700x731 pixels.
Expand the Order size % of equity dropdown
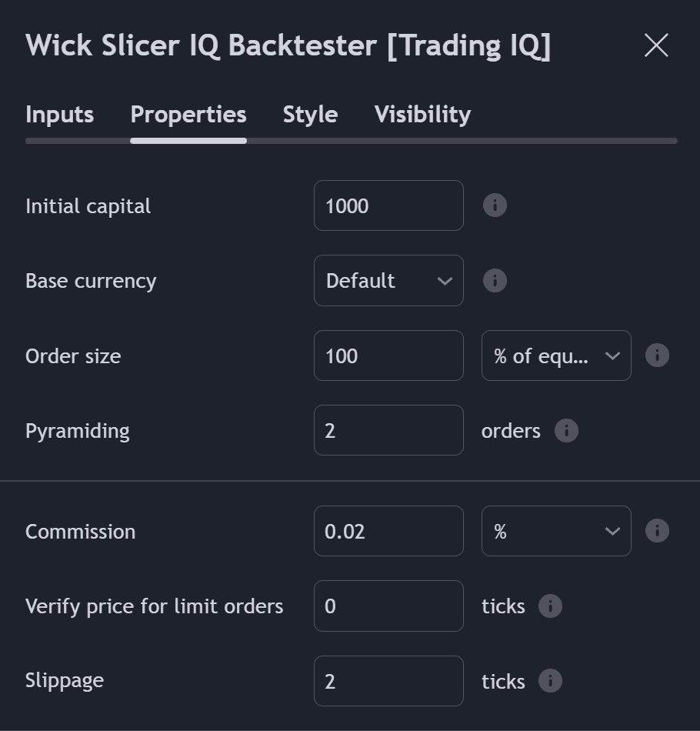click(556, 355)
